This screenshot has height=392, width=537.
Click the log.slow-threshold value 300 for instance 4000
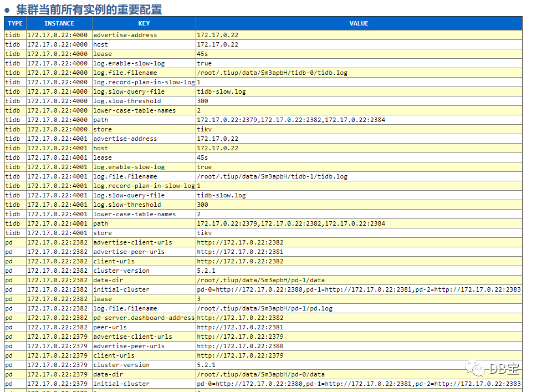pos(202,101)
